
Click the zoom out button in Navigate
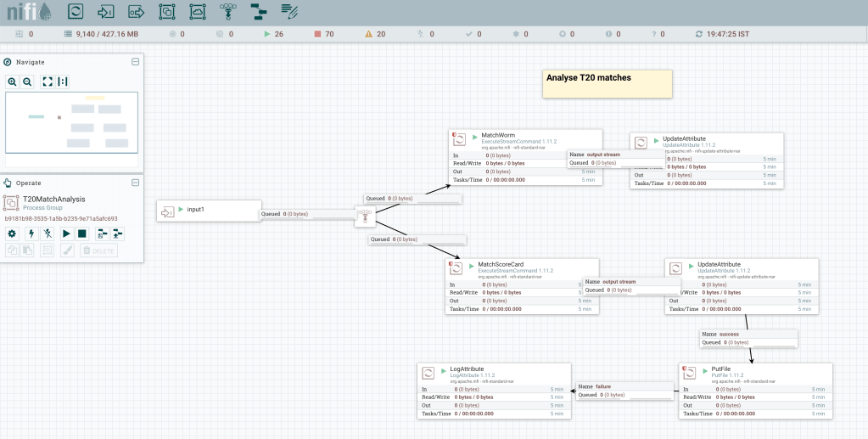[27, 82]
